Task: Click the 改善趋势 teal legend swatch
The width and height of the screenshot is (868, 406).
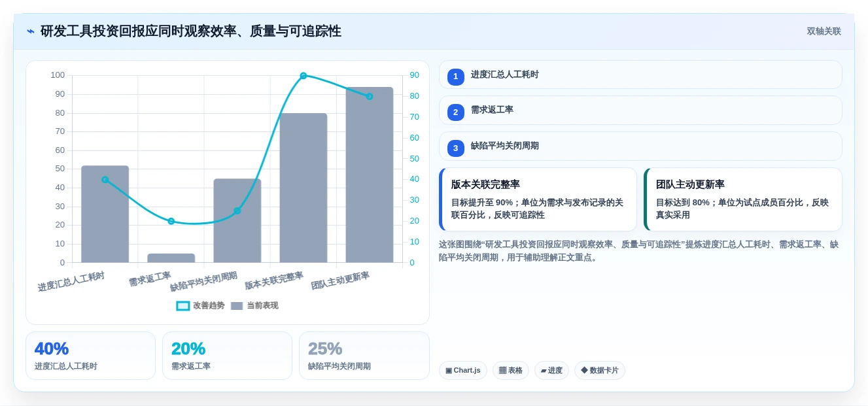Action: tap(183, 306)
